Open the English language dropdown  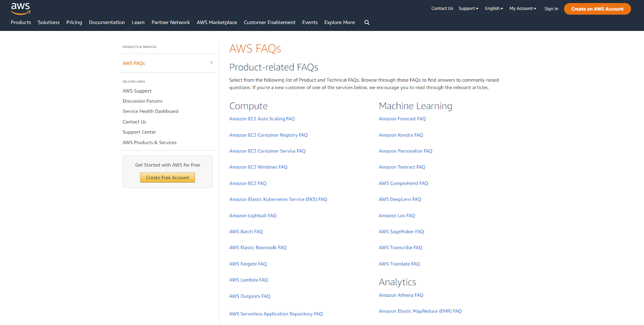tap(494, 8)
